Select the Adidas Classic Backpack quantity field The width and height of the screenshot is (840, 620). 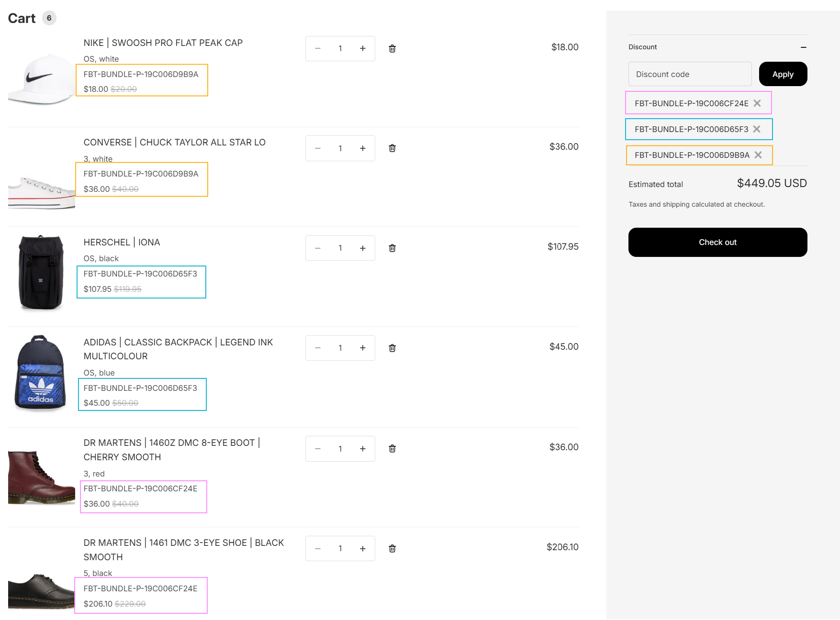tap(340, 348)
